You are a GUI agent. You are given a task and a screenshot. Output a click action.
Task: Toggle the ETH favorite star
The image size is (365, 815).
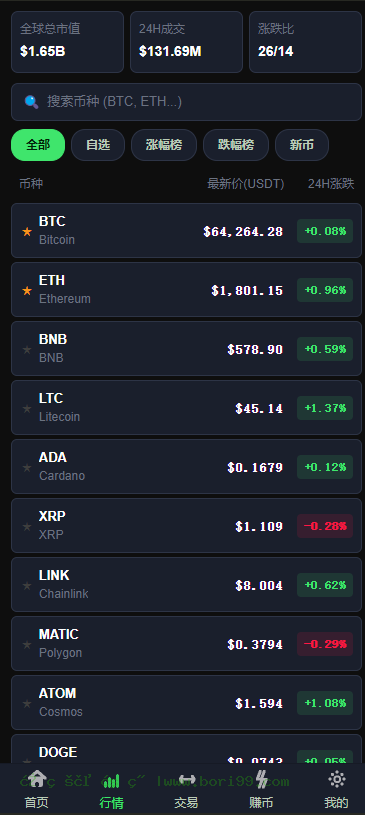[27, 291]
